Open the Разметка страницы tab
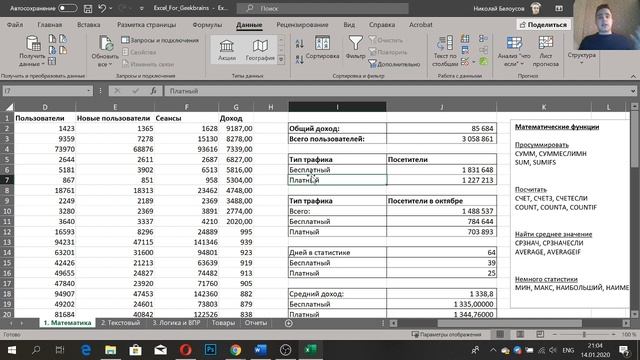The height and width of the screenshot is (360, 640). pos(147,24)
